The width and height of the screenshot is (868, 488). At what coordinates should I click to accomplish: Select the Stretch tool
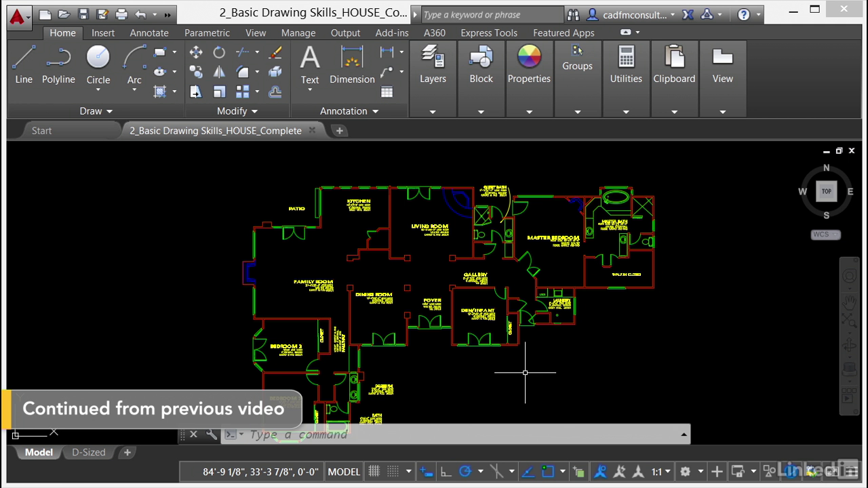coord(196,91)
